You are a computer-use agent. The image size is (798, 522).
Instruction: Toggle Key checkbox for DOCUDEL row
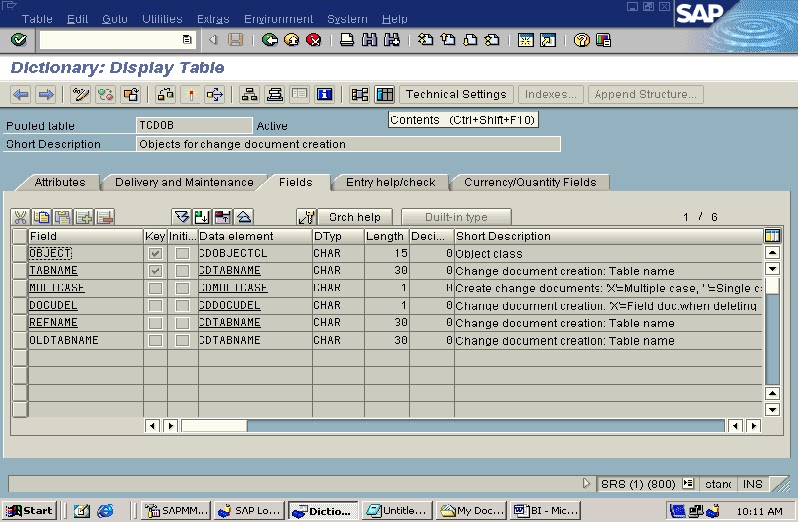tap(155, 305)
